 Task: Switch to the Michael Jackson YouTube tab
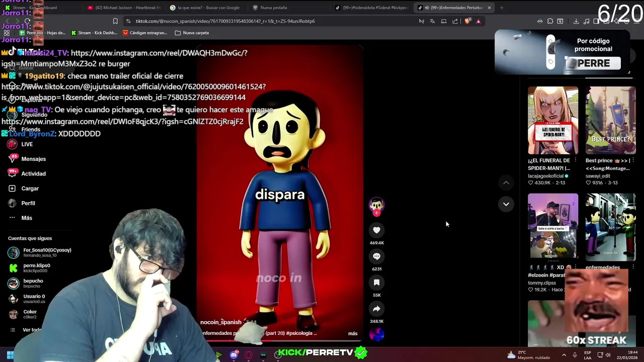click(x=124, y=8)
